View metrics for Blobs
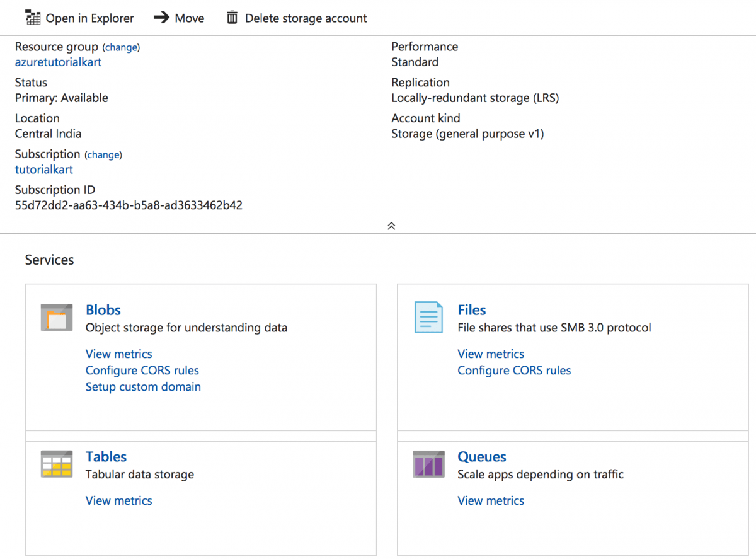Screen dimensions: 756x559 [118, 354]
